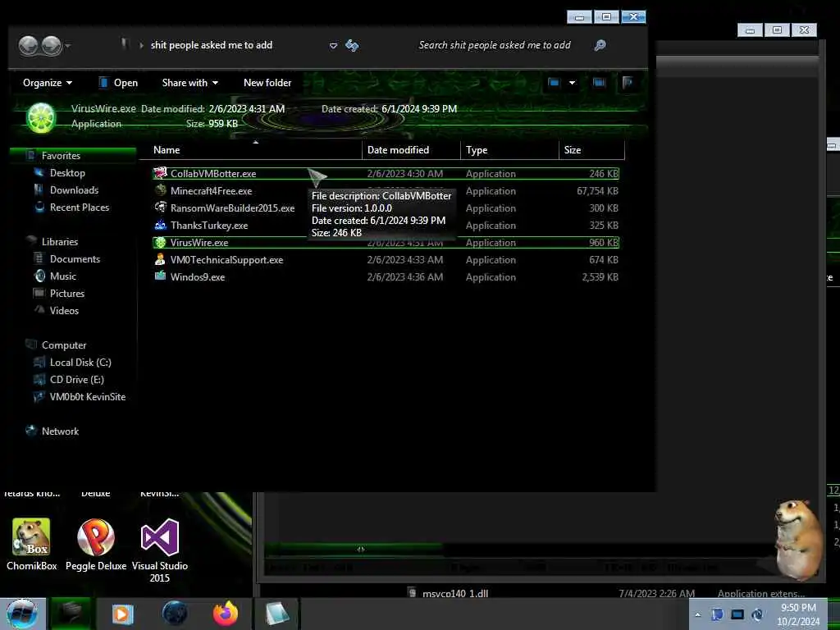
Task: Select VirusWire.exe file icon
Action: tap(160, 243)
